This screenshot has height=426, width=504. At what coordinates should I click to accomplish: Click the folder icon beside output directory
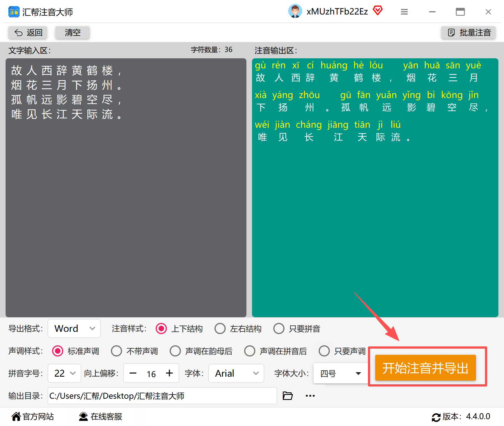[x=288, y=396]
